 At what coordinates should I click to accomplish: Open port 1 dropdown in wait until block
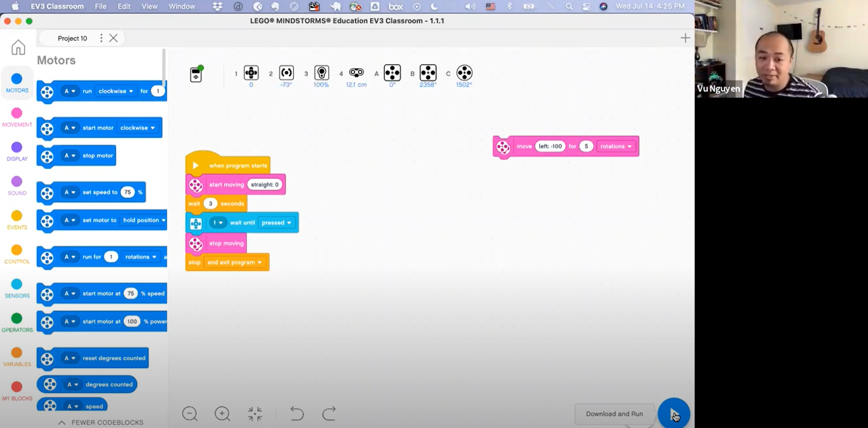point(217,223)
